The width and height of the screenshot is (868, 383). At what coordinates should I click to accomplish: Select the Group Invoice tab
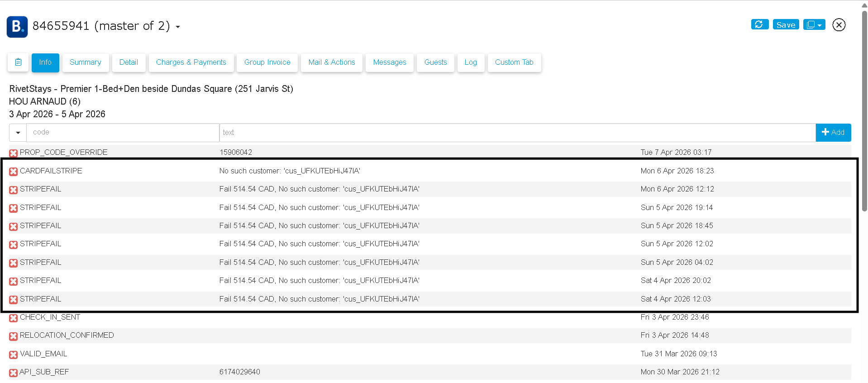267,62
